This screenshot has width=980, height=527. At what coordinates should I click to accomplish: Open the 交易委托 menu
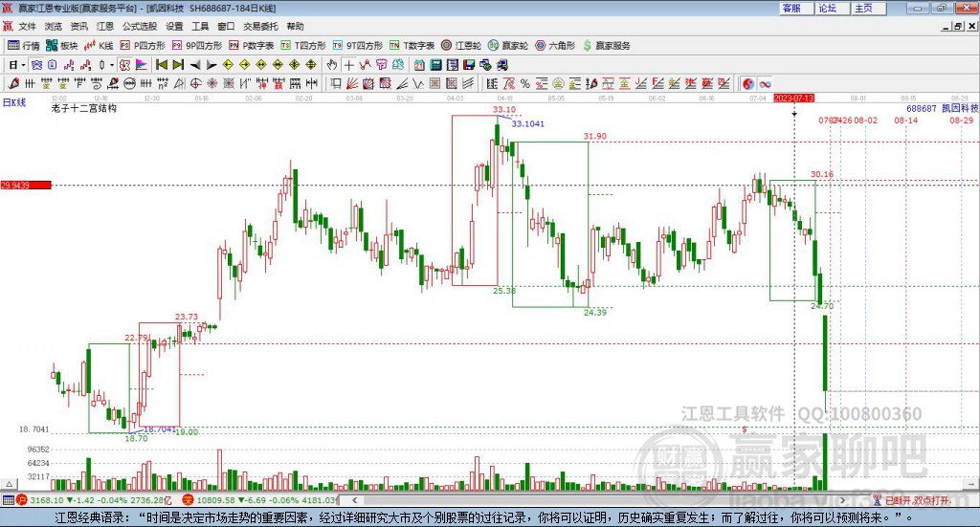tap(260, 26)
